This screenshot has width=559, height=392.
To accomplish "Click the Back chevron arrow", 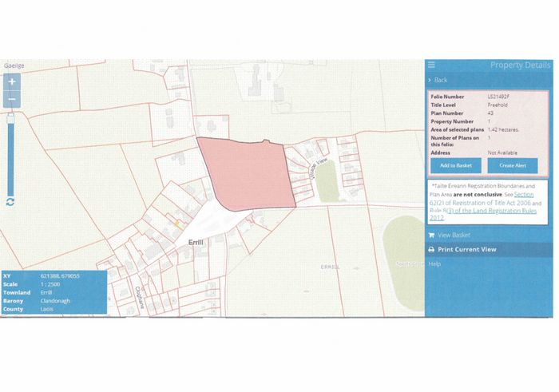I will coord(430,80).
